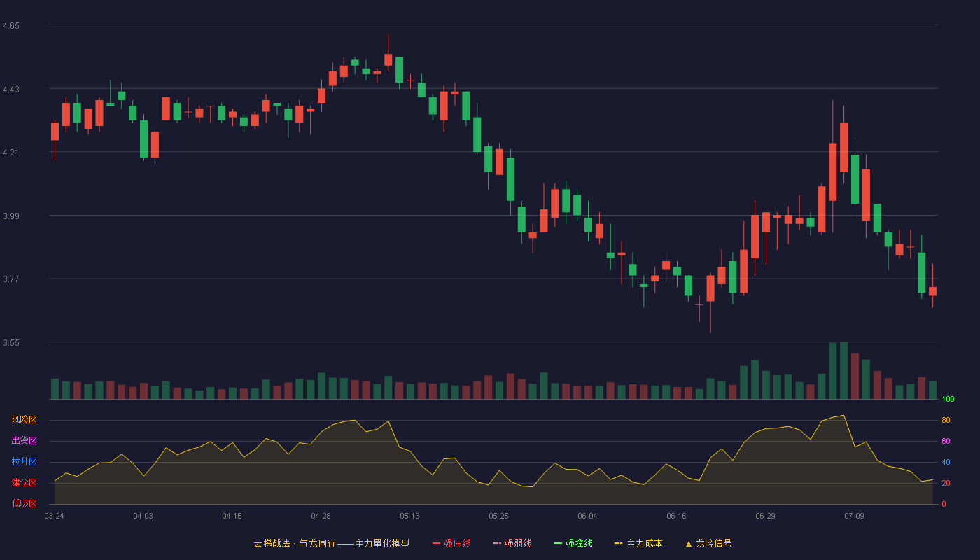Click the 05-13 date axis label

coord(409,516)
